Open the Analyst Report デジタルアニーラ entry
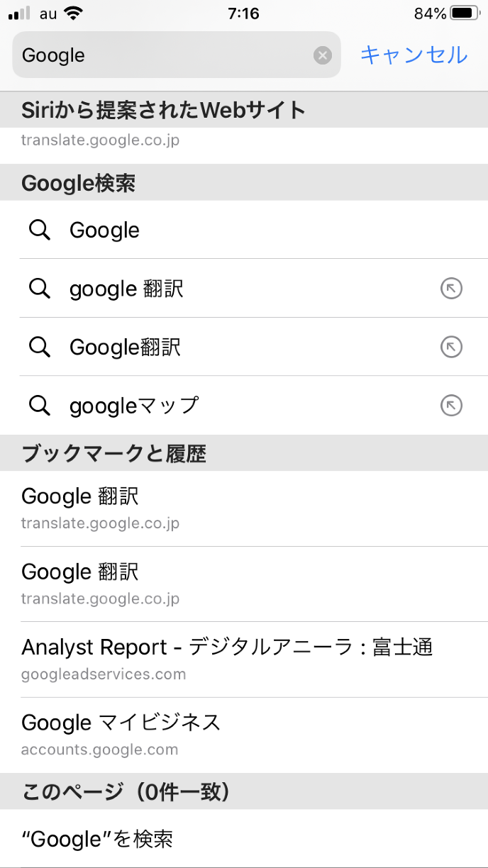Viewport: 488px width, 868px height. click(x=227, y=658)
